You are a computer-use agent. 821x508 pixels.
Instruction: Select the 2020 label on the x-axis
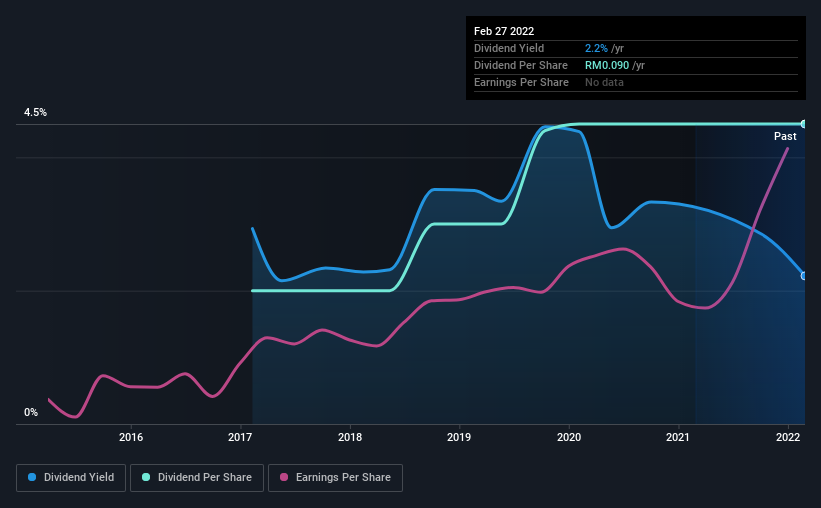click(x=569, y=437)
